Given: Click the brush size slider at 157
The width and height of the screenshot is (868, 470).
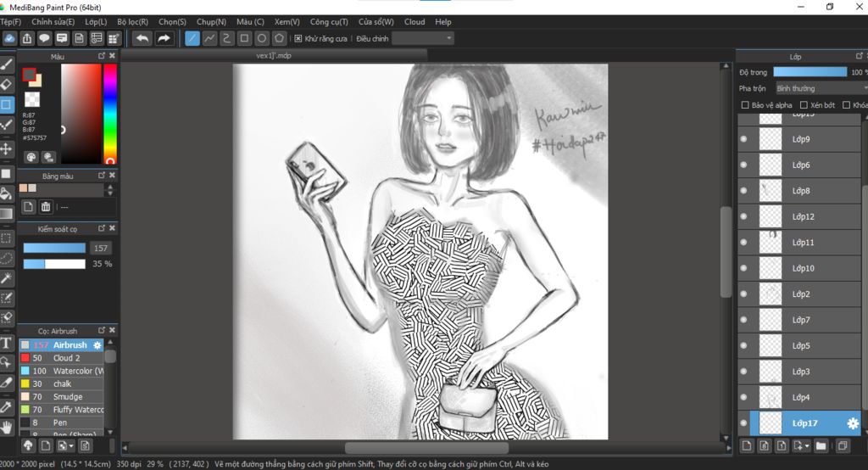Looking at the screenshot, I should click(54, 248).
